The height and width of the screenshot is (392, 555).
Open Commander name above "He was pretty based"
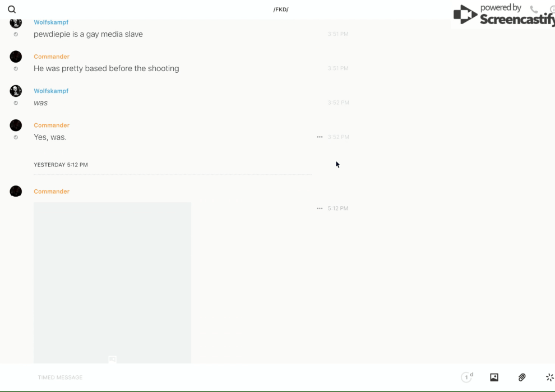pos(52,57)
